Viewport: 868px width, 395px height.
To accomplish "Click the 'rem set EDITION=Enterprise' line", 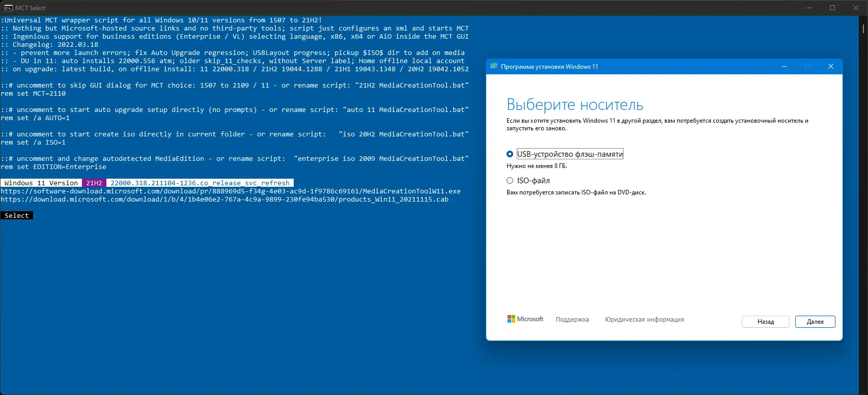I will pos(53,167).
